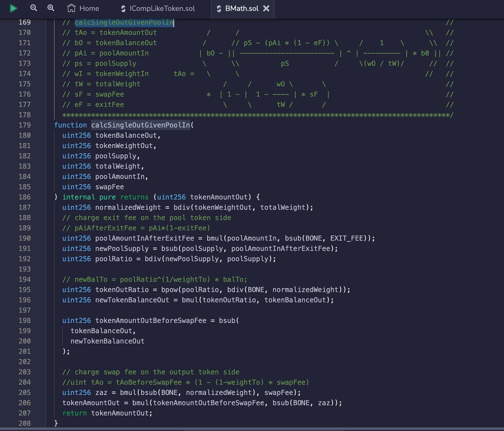Click the zaz variable declaration on line 205
Image resolution: width=504 pixels, height=431 pixels.
[101, 392]
